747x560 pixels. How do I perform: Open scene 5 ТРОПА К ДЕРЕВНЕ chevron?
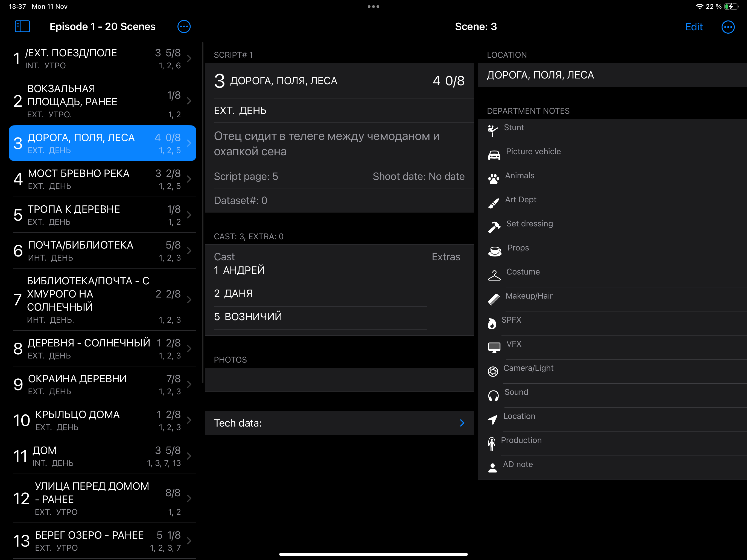tap(189, 215)
